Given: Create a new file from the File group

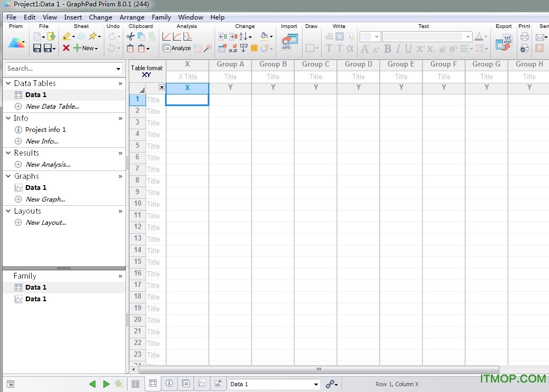Looking at the screenshot, I should [37, 36].
